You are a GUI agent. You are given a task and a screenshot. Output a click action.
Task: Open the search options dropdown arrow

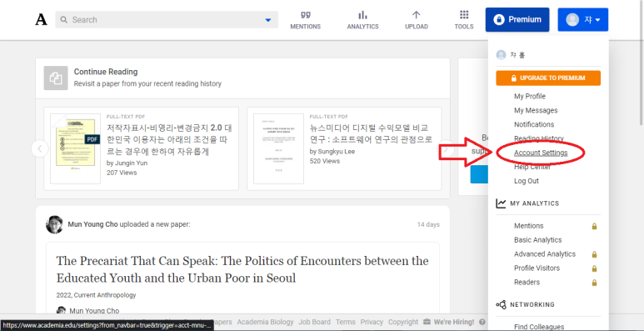(268, 20)
